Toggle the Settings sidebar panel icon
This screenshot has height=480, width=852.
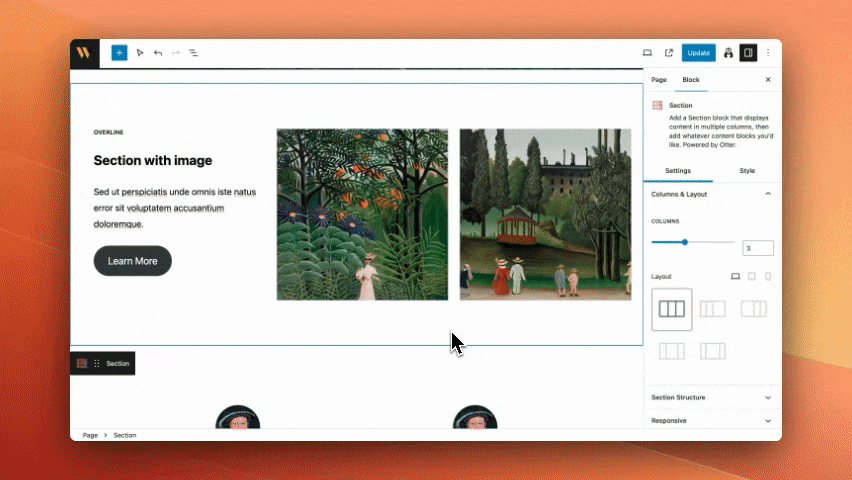tap(748, 53)
